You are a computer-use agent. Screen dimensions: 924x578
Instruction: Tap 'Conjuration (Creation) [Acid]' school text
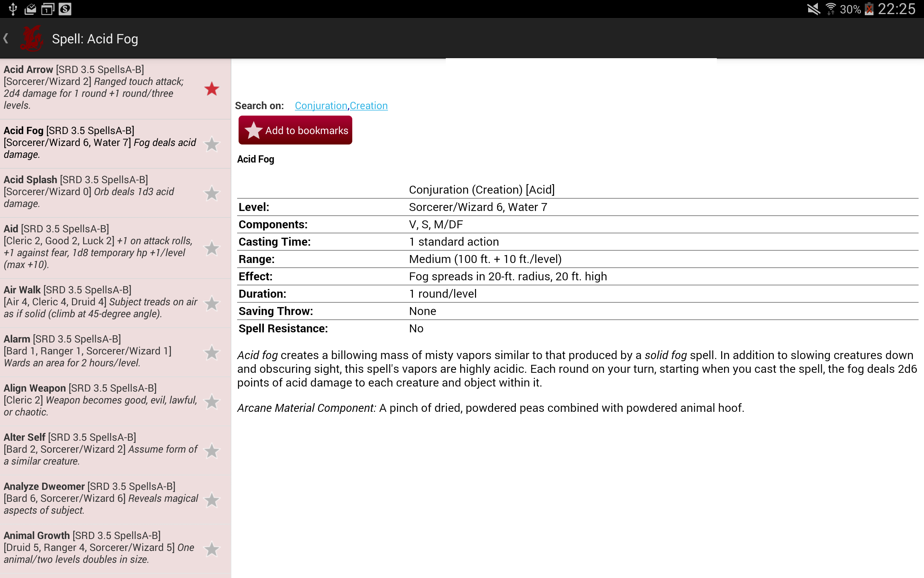(481, 190)
